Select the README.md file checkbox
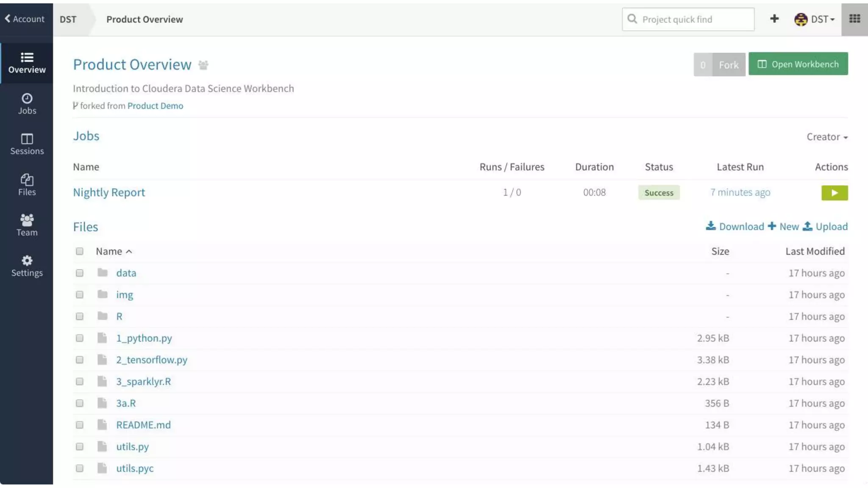Screen dimensions: 868x488 (79, 425)
